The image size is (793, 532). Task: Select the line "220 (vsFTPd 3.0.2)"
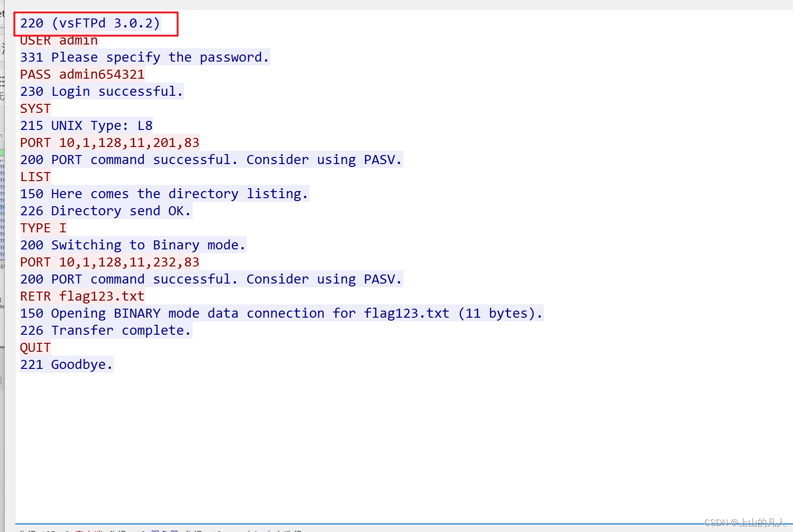click(90, 23)
